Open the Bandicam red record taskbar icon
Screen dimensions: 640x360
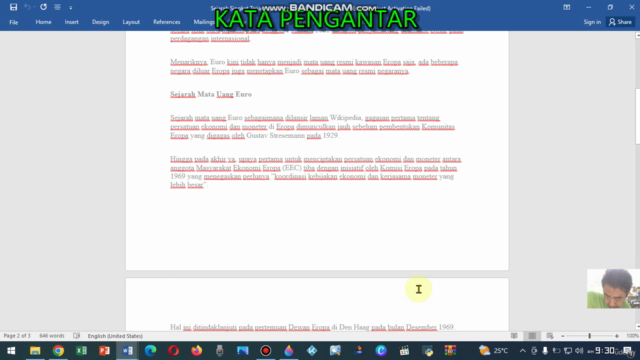(x=266, y=351)
